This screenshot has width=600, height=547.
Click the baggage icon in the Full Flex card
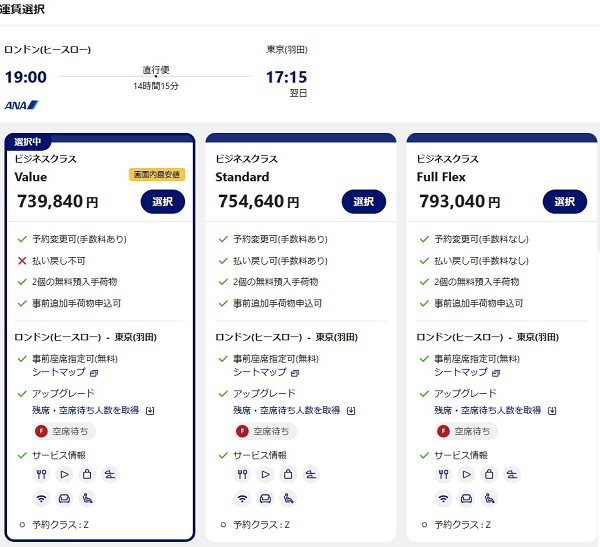[x=489, y=474]
